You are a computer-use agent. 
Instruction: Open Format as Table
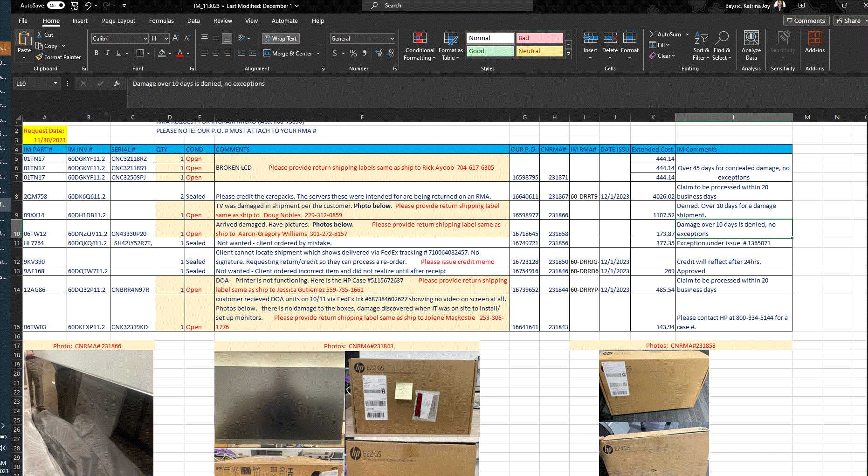(451, 46)
